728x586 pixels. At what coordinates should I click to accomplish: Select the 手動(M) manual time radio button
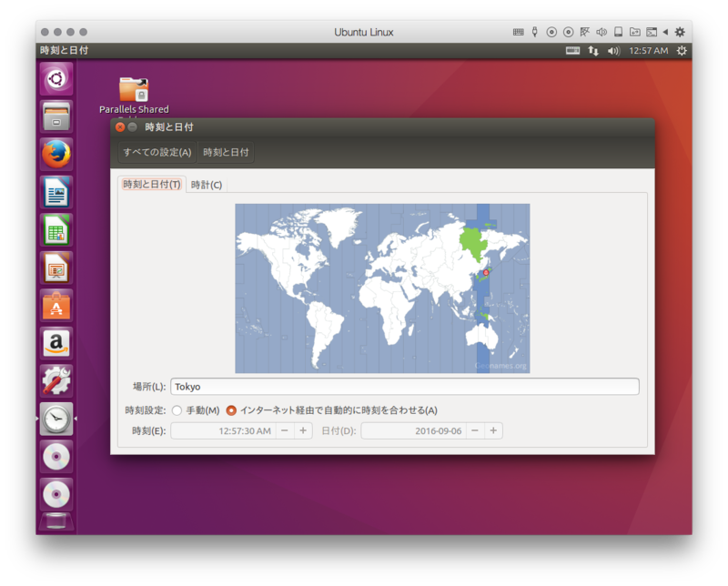tap(177, 410)
